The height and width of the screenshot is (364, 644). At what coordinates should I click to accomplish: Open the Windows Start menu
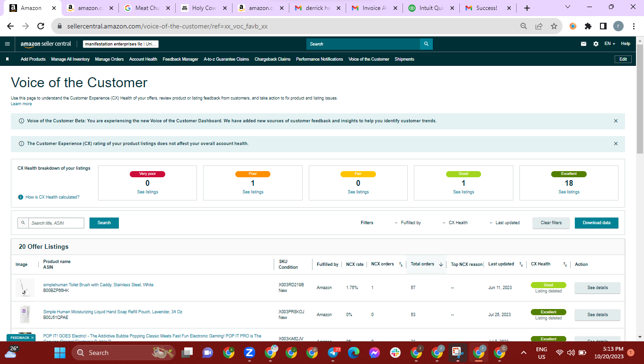click(x=60, y=353)
